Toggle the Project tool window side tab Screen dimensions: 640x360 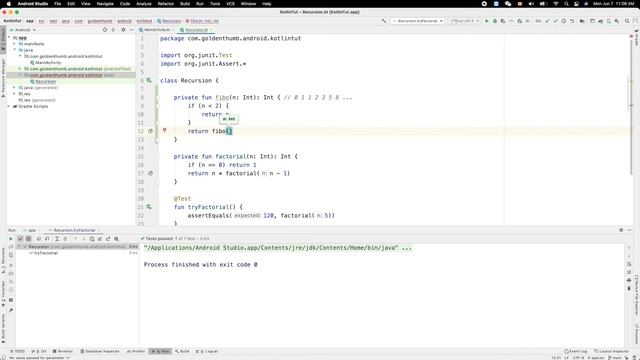tap(3, 40)
